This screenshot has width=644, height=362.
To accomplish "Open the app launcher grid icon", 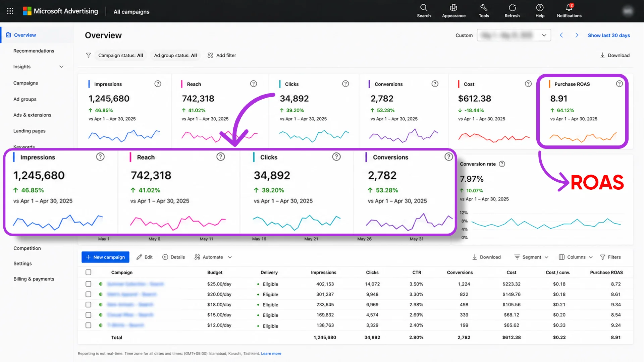I will [10, 11].
